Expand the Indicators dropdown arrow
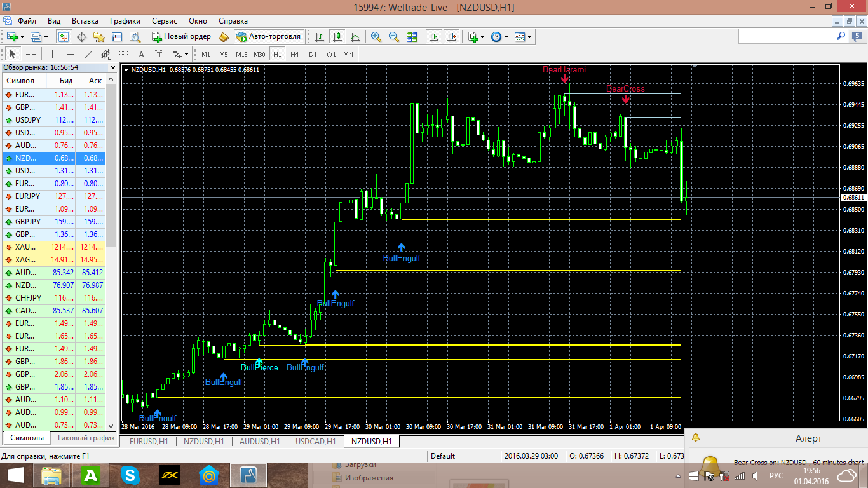Viewport: 868px width, 488px height. click(x=483, y=37)
